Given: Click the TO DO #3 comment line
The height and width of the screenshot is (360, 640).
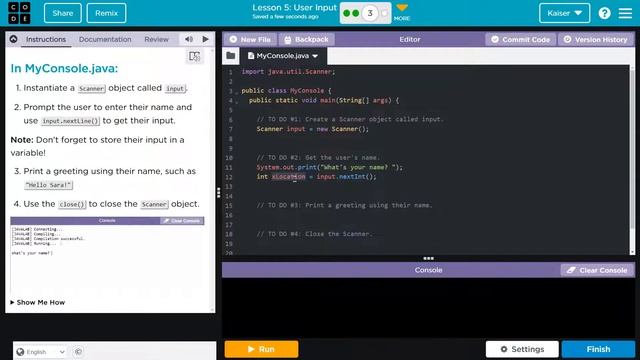Looking at the screenshot, I should point(344,205).
